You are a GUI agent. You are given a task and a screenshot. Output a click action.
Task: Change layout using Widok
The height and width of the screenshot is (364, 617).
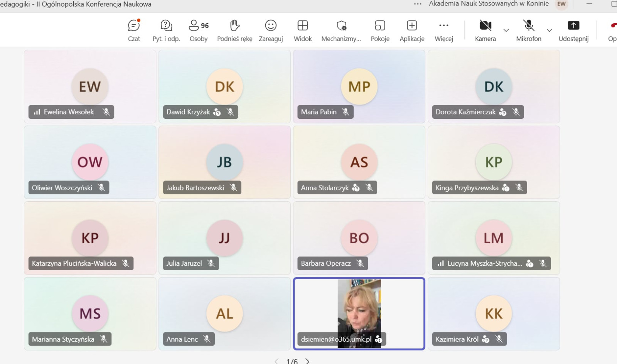303,30
